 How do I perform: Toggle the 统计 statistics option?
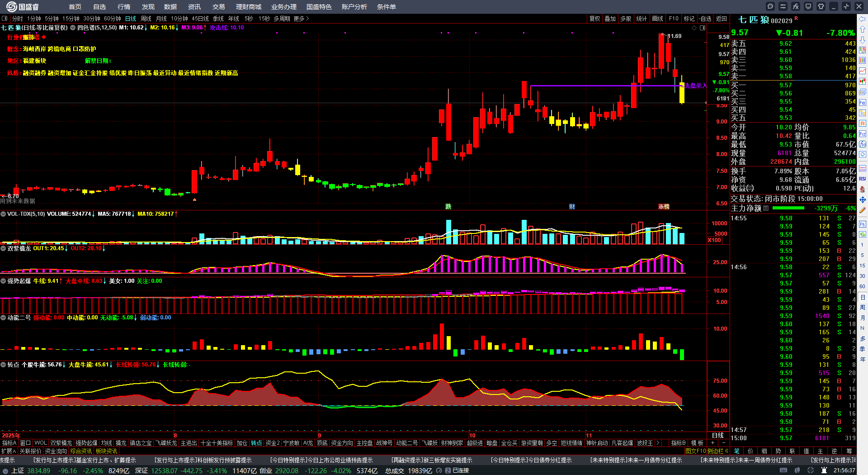642,19
